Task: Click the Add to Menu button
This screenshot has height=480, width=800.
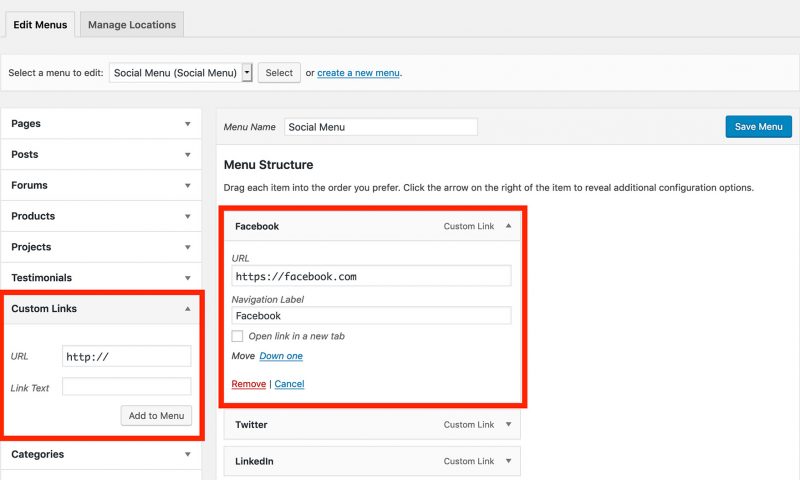Action: pyautogui.click(x=157, y=416)
